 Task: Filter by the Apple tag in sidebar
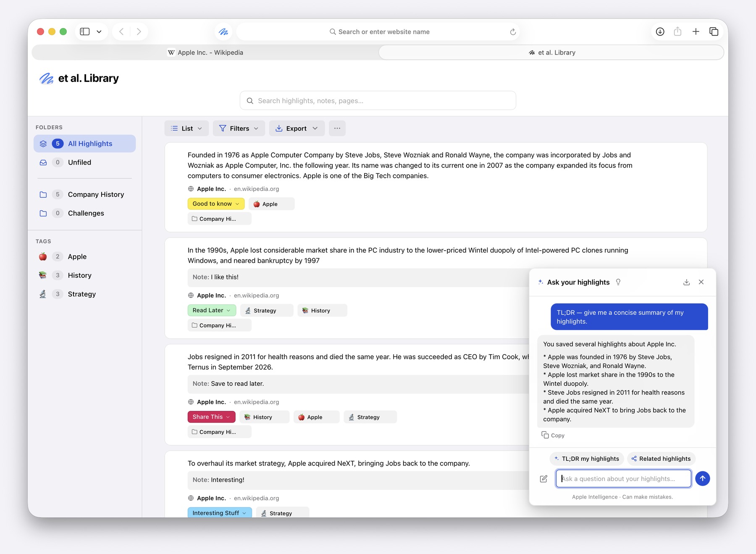coord(84,256)
